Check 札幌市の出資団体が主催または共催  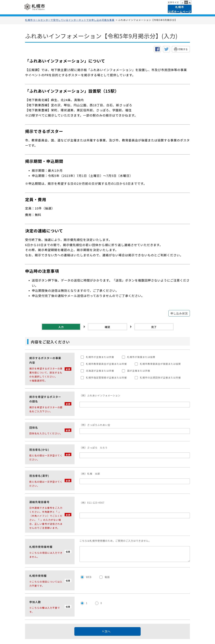[136, 378]
